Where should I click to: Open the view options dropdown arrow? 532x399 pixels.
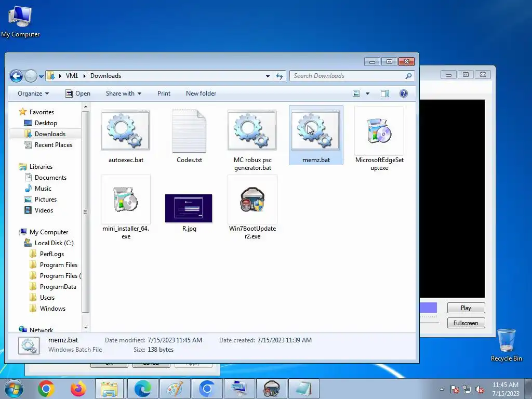click(367, 94)
